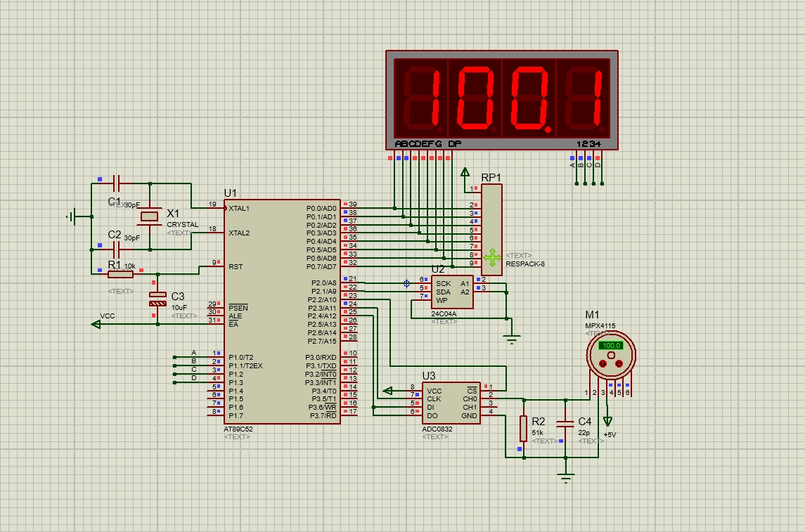This screenshot has height=532, width=805.
Task: Click the 10uF value of C3
Action: (x=179, y=307)
